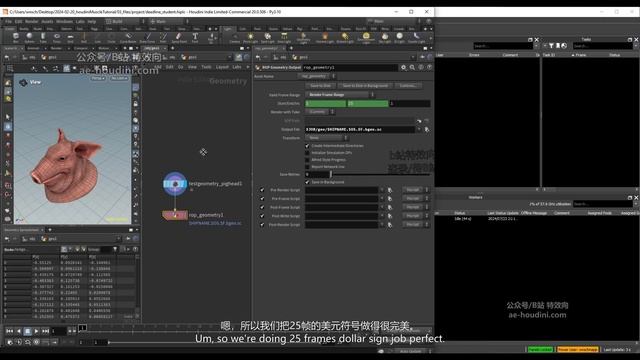Open Pre-Render Script file chooser icon
Viewport: 640px width, 360px height.
pyautogui.click(x=390, y=190)
